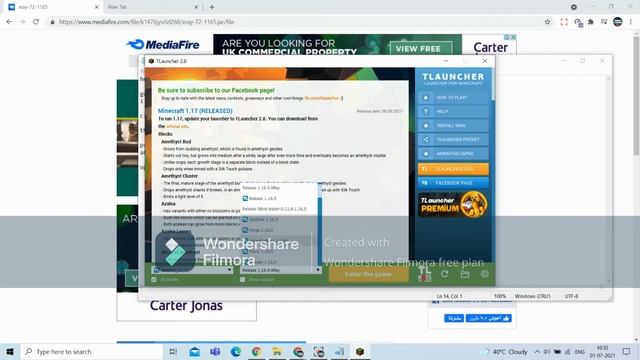Viewport: 640px width, 360px height.
Task: Select Release 1.16.5-May at the list top
Action: [279, 188]
